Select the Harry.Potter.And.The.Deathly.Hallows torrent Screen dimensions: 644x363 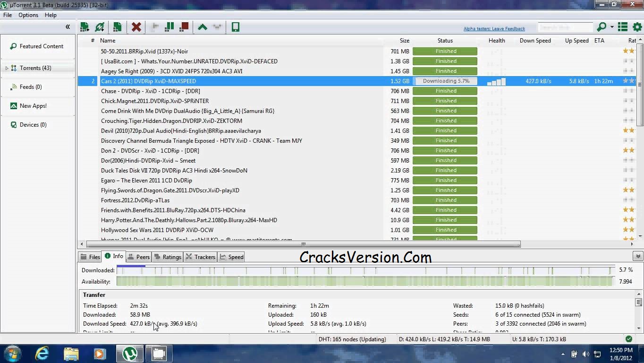356,220
